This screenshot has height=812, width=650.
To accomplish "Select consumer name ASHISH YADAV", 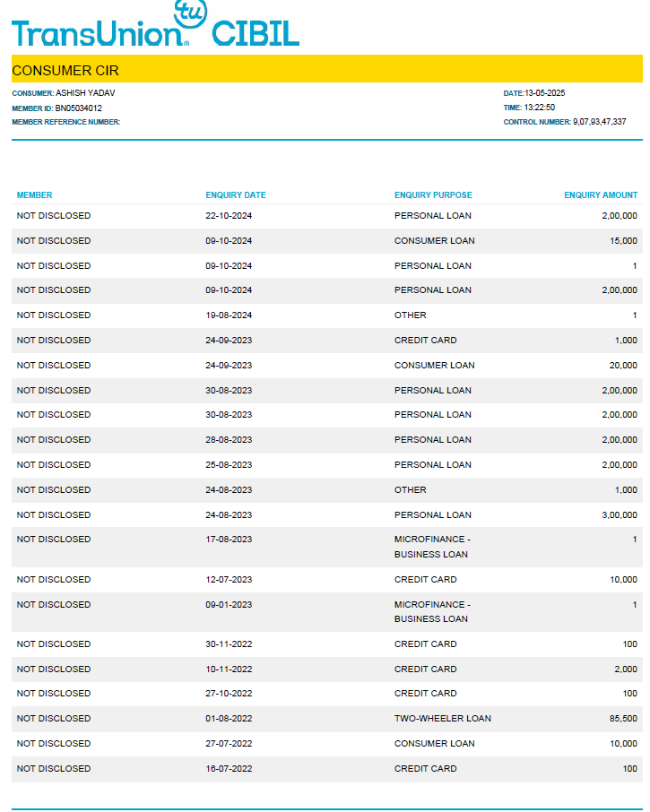I will click(85, 93).
